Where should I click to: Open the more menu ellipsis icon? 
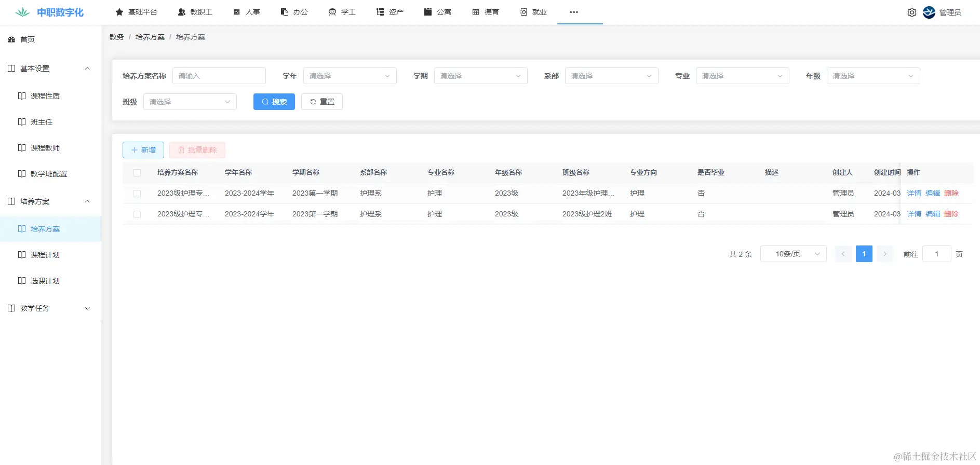point(574,12)
